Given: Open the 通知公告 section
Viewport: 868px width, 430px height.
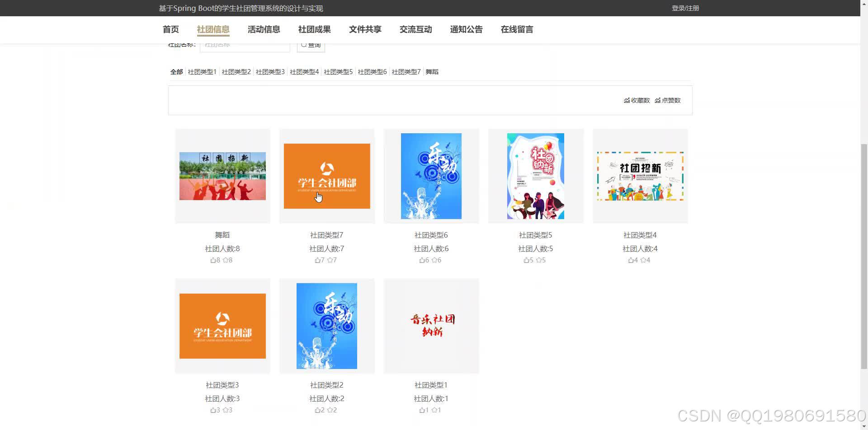Looking at the screenshot, I should (466, 29).
